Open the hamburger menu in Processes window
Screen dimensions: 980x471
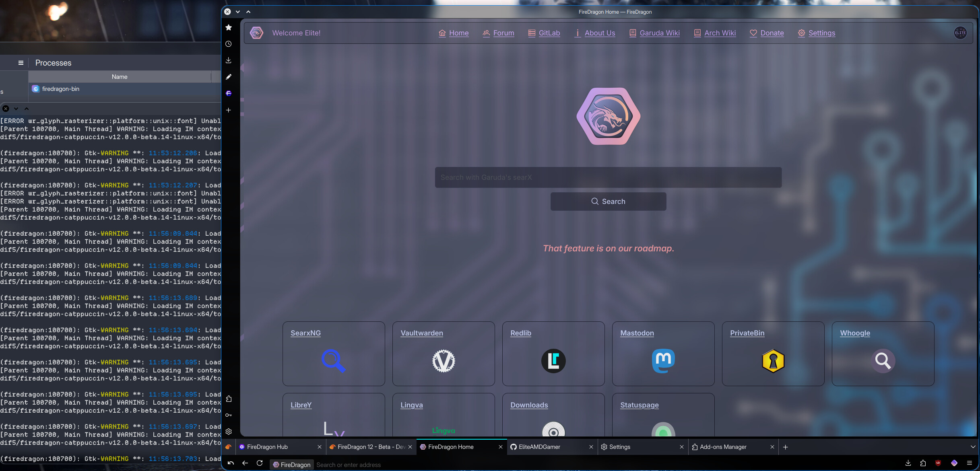pos(21,63)
